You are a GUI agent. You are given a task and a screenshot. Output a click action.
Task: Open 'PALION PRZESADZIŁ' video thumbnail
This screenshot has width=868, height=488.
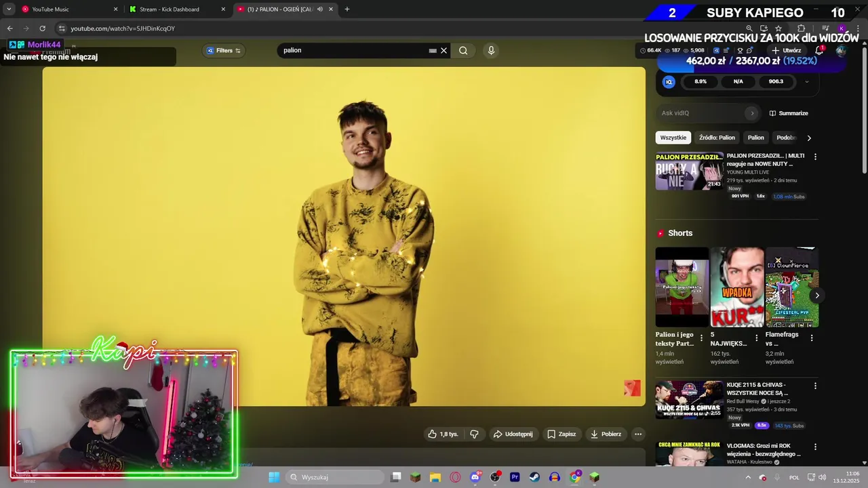689,171
